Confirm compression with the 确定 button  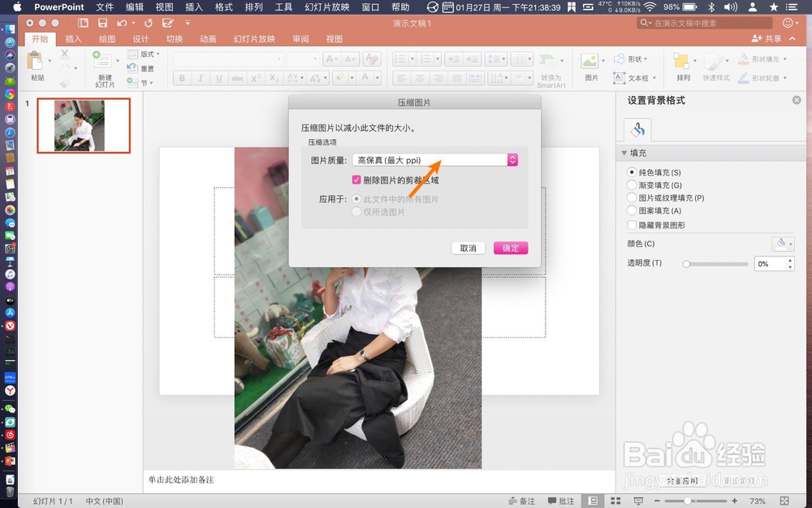(x=511, y=249)
